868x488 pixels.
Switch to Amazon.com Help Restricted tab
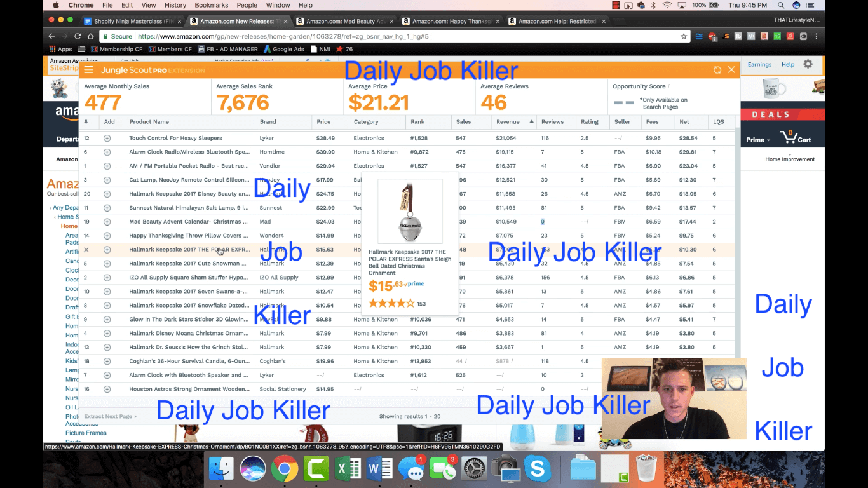pyautogui.click(x=557, y=21)
